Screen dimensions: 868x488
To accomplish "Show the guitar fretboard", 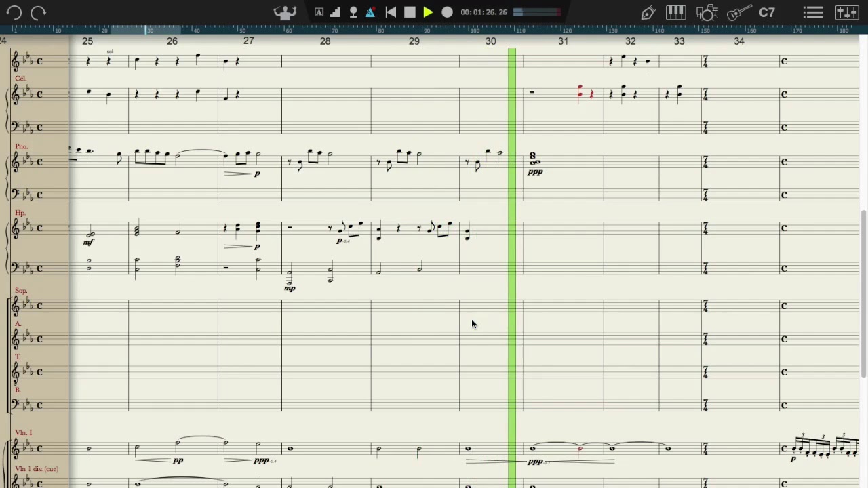I will (x=738, y=12).
